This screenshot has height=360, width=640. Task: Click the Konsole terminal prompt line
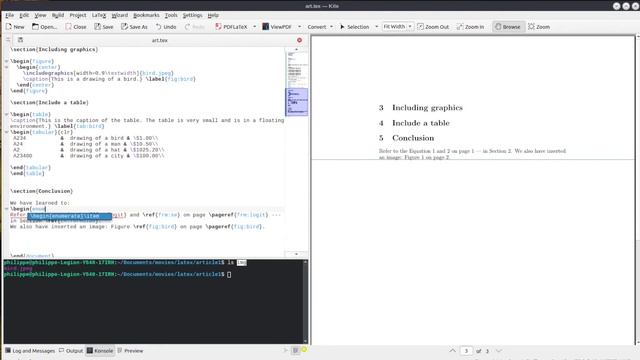pyautogui.click(x=118, y=274)
